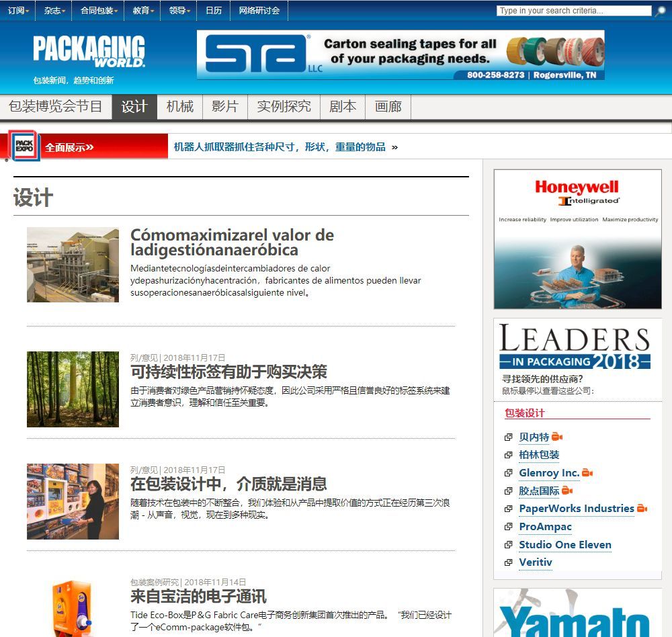Click the Honeywell Intelligrated advertisement
Viewport: 672px width, 637px height.
point(578,239)
